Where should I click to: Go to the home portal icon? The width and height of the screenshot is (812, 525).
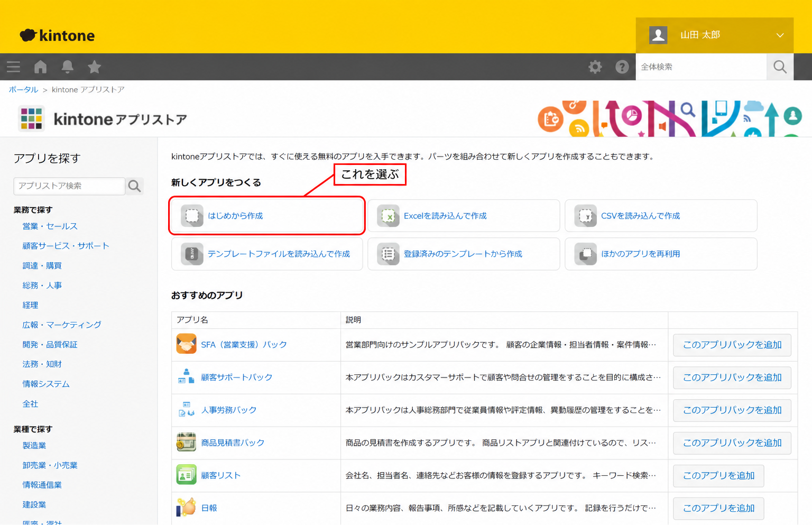click(41, 67)
